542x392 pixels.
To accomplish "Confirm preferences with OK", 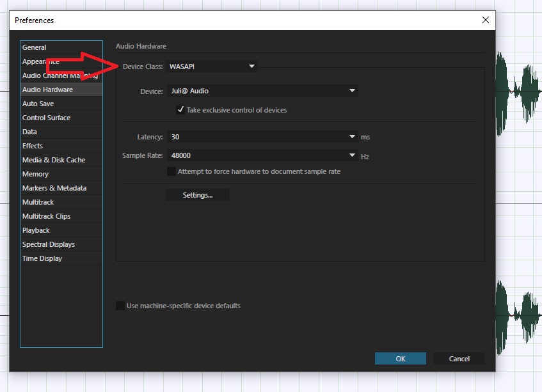I will [x=400, y=358].
